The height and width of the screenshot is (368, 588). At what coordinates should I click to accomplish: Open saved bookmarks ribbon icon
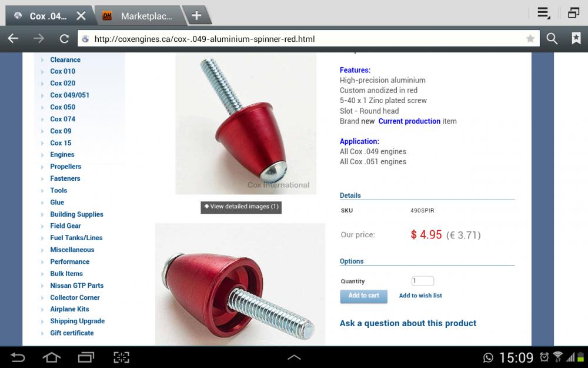tap(576, 38)
